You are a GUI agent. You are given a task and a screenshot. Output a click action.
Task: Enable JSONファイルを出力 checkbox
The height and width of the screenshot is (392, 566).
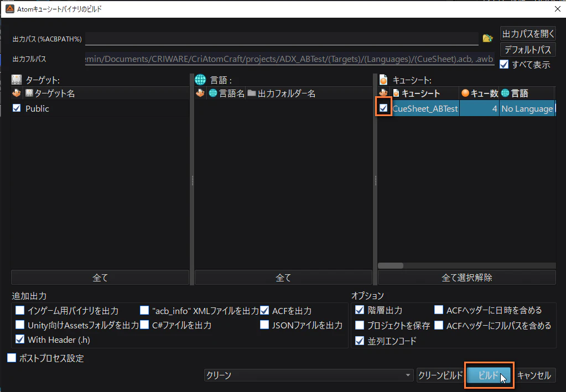click(x=264, y=325)
